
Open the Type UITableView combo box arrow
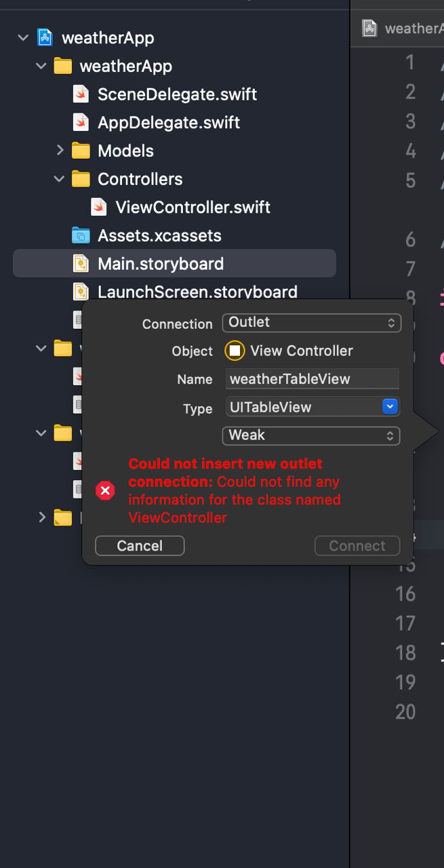point(390,407)
